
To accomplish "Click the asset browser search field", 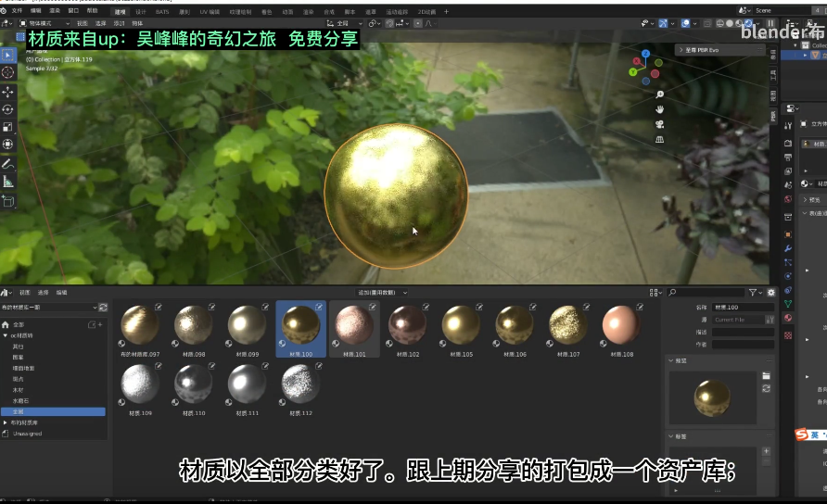I will pos(706,293).
